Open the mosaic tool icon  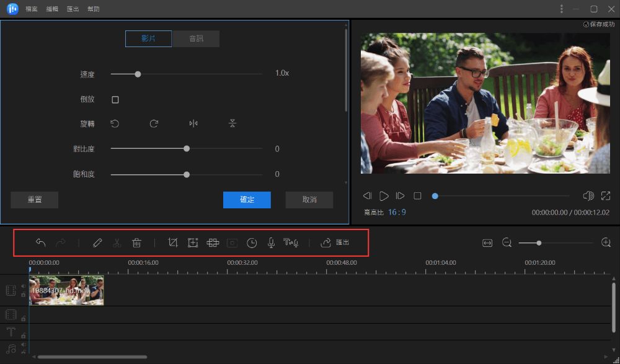(x=213, y=242)
